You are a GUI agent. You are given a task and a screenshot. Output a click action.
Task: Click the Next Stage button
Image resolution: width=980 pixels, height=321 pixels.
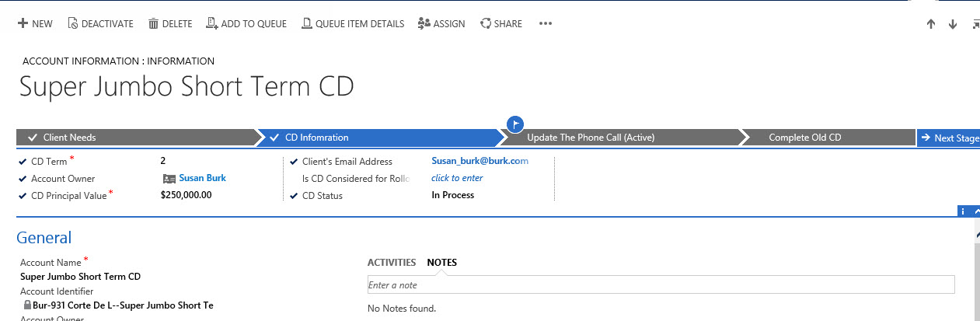949,138
